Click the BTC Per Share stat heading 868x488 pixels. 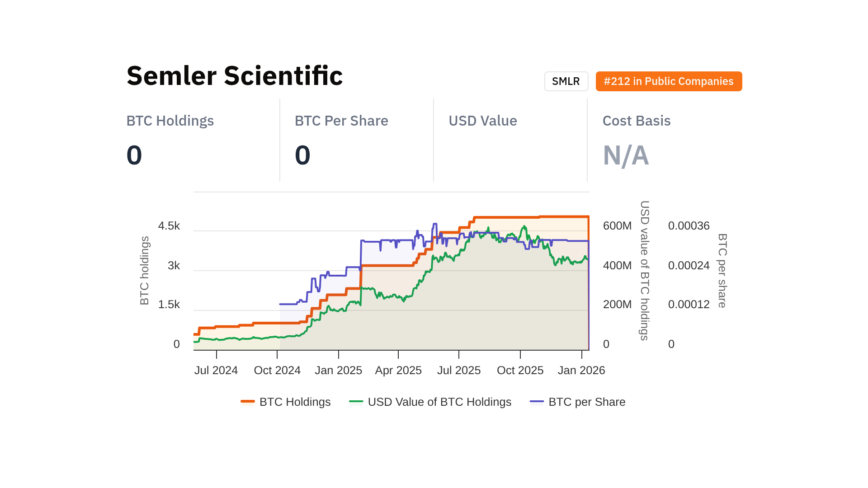(341, 121)
